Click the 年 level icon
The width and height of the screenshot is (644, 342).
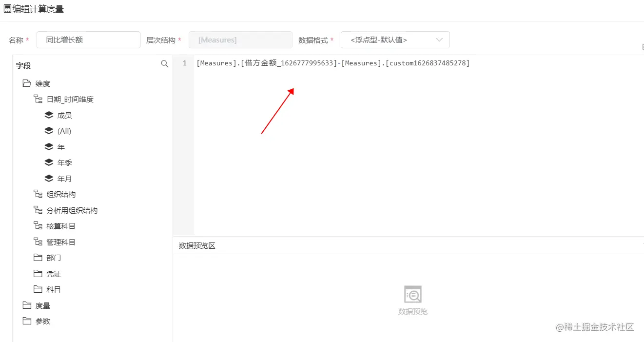[49, 146]
